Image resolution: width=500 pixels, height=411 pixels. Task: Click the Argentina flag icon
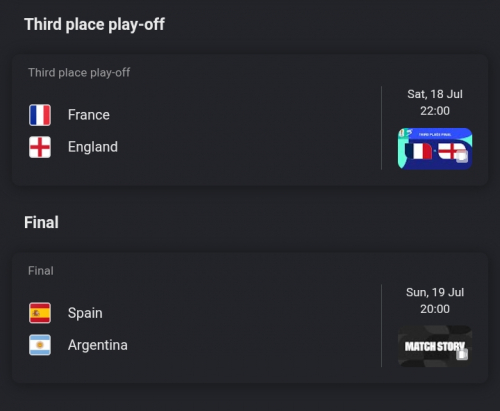coord(40,345)
